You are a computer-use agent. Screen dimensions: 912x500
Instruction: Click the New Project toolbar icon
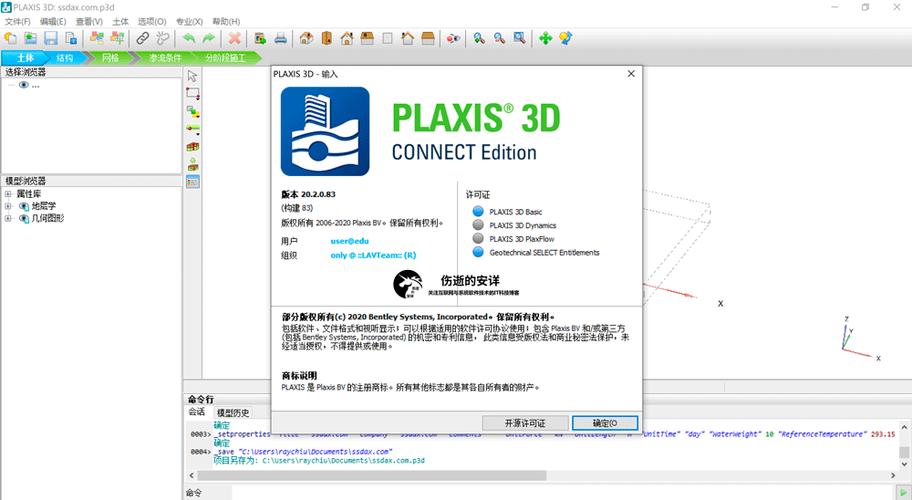[x=10, y=38]
